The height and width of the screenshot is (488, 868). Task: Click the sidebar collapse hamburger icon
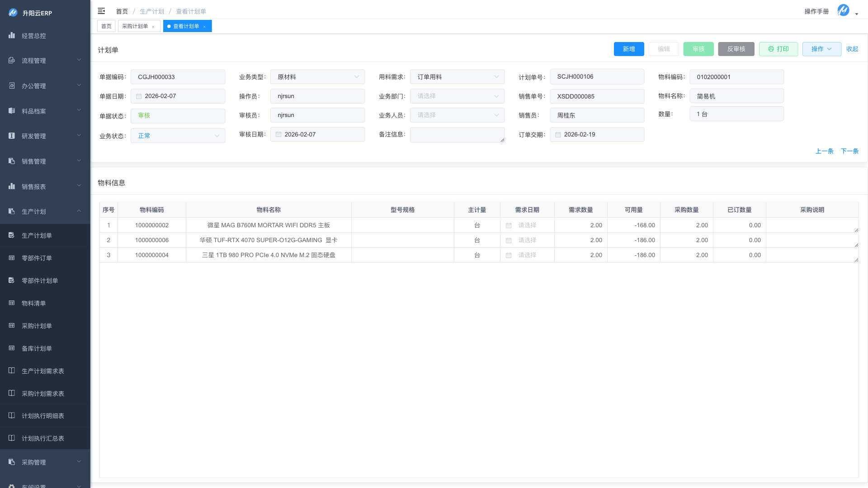click(x=101, y=11)
